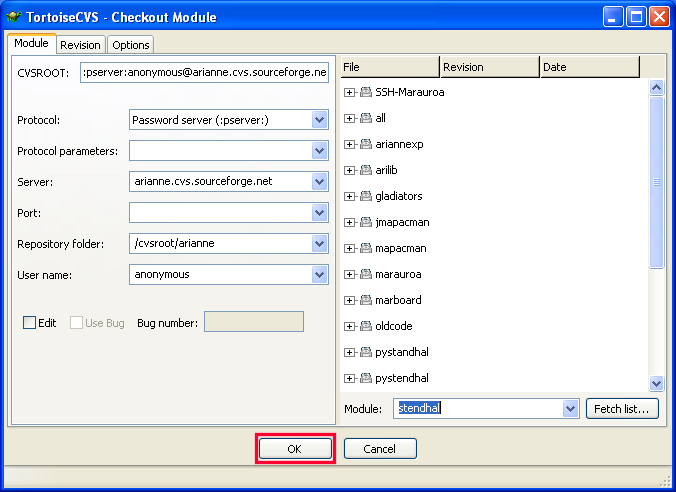
Task: Expand the ariannexp tree node
Action: coord(350,144)
